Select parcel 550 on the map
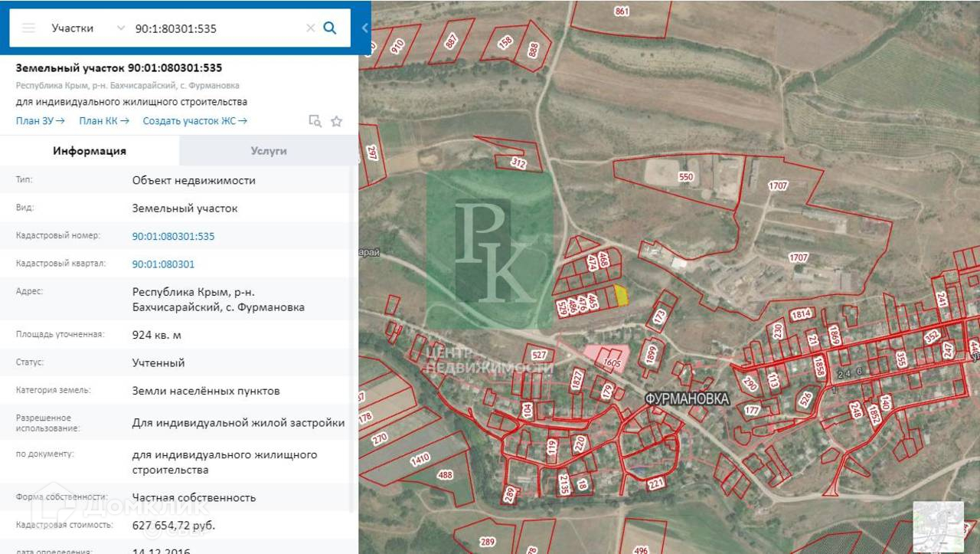Screen dimensions: 980x554 [x=684, y=177]
